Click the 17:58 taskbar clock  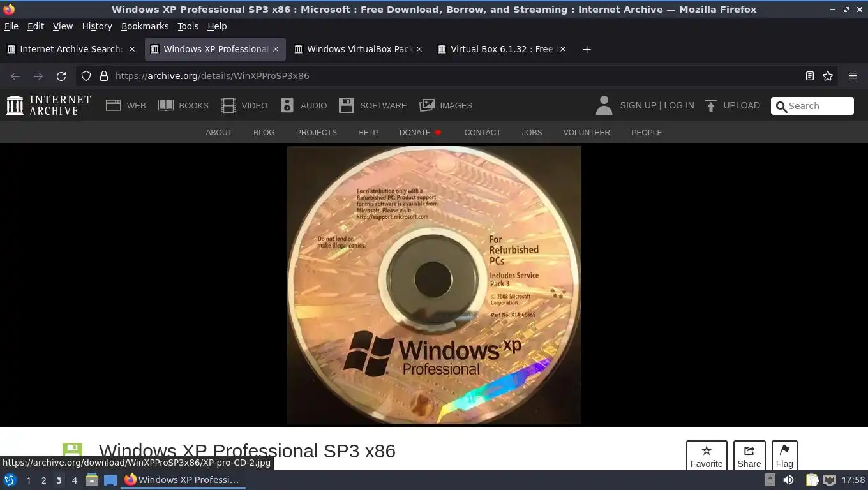[x=853, y=480]
